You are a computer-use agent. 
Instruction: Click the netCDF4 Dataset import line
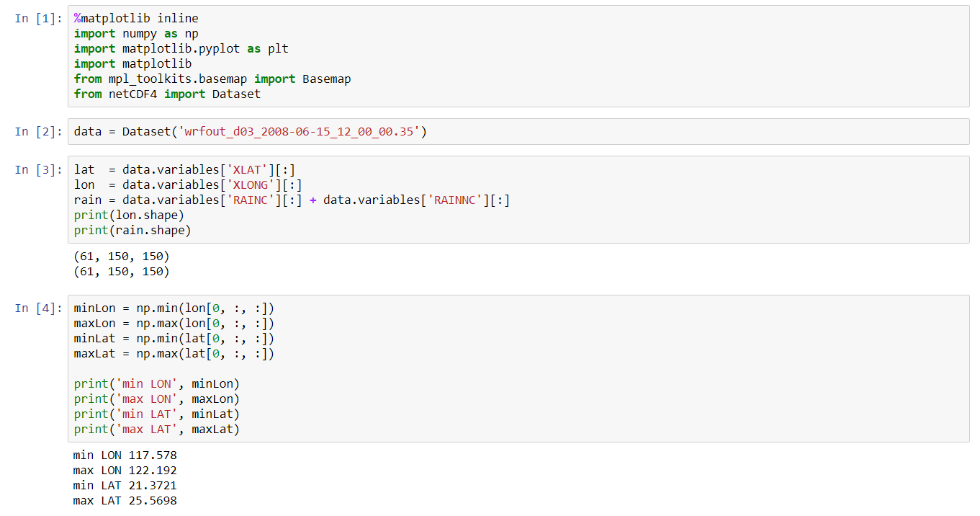coord(167,94)
